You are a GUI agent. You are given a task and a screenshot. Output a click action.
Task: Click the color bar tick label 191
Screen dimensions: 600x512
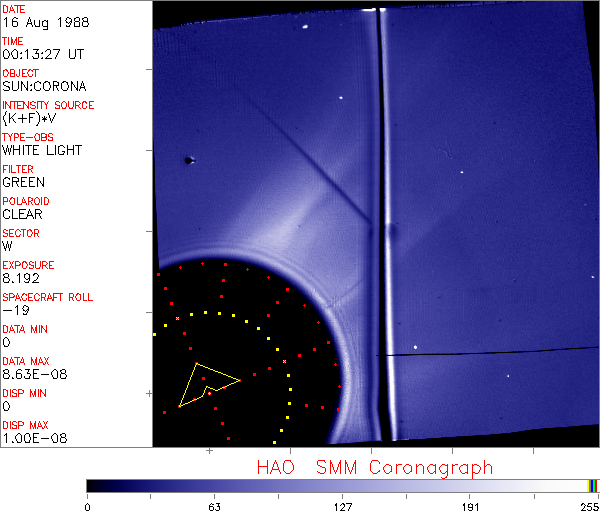[x=471, y=506]
